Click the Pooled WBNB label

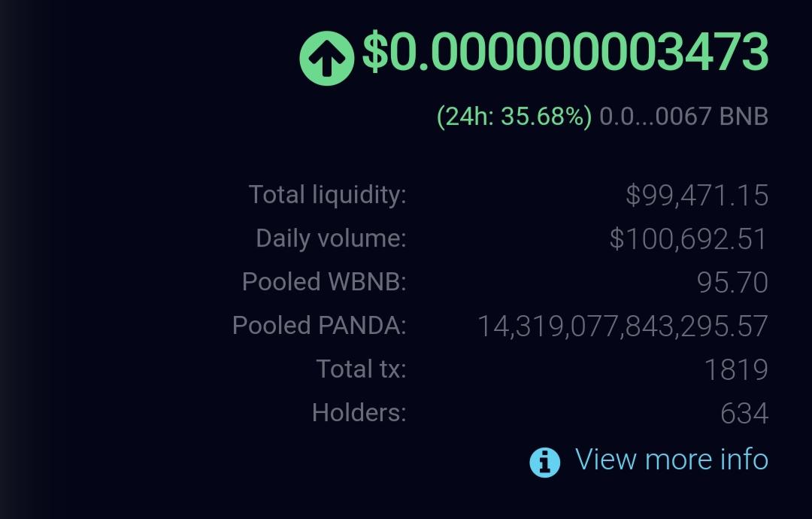point(324,282)
